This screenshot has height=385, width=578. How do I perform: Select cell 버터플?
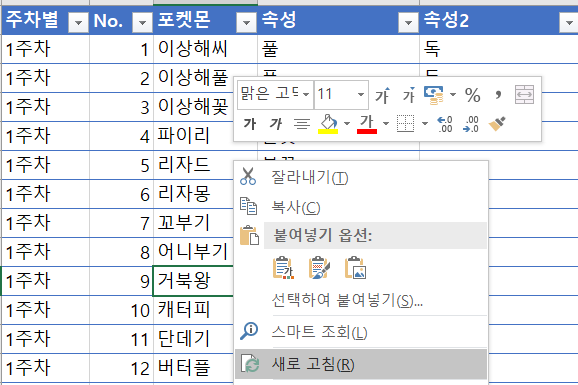click(194, 368)
